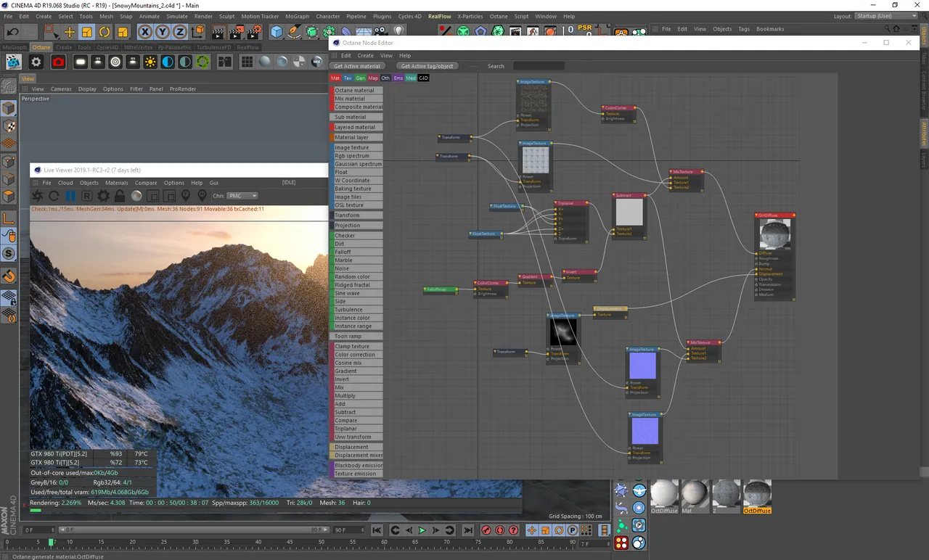Switch to the TurbulenceFD shelf tab

(x=213, y=47)
